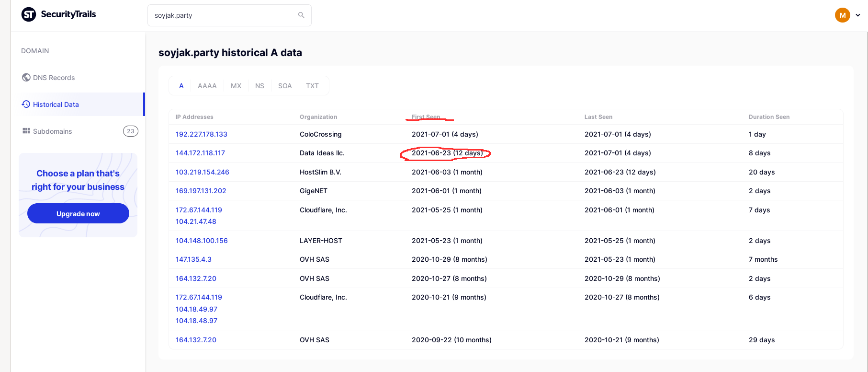Click the orange M user avatar
Screen dimensions: 868x372
click(x=842, y=15)
